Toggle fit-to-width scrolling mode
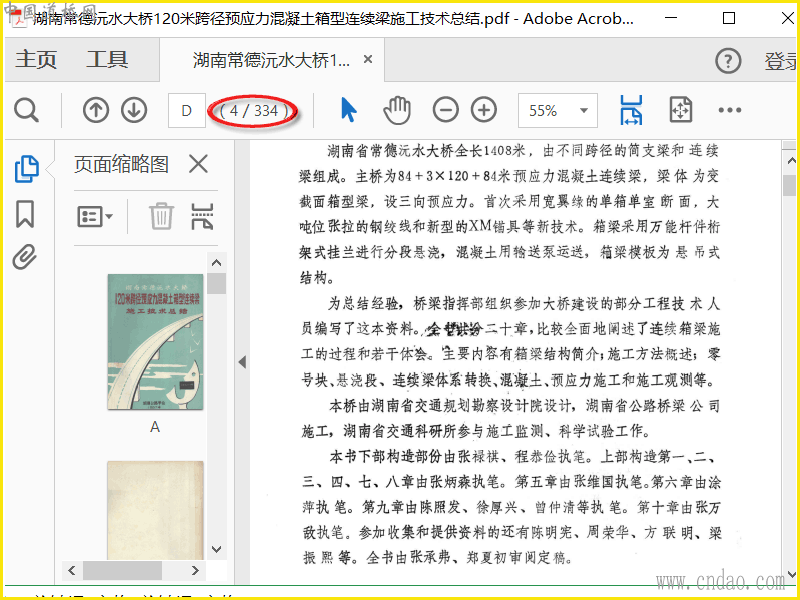800x600 pixels. [631, 110]
